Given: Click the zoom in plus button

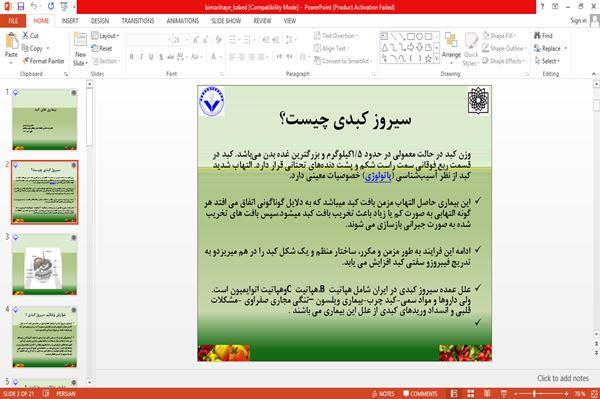Looking at the screenshot, I should coord(566,394).
